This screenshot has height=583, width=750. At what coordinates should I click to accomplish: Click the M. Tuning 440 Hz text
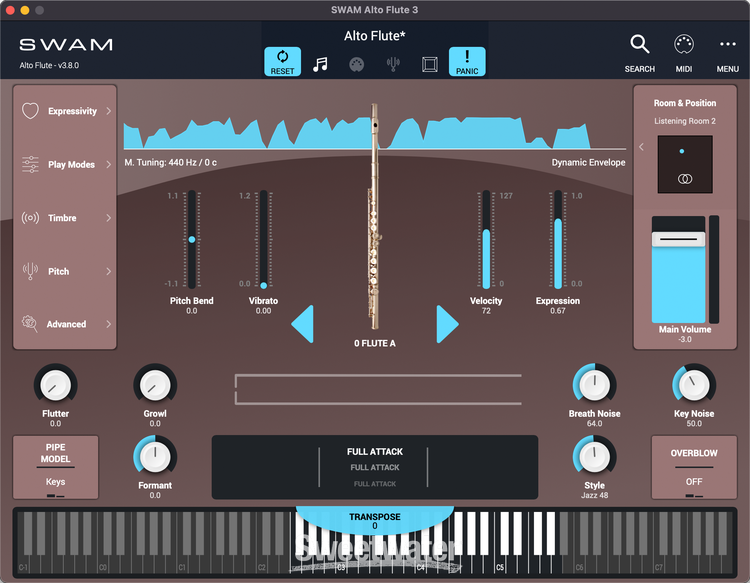170,163
